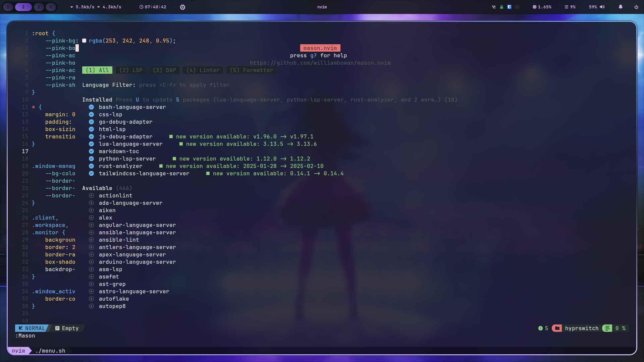This screenshot has height=362, width=644.
Task: Click the CPU chip usage icon
Action: point(534,7)
